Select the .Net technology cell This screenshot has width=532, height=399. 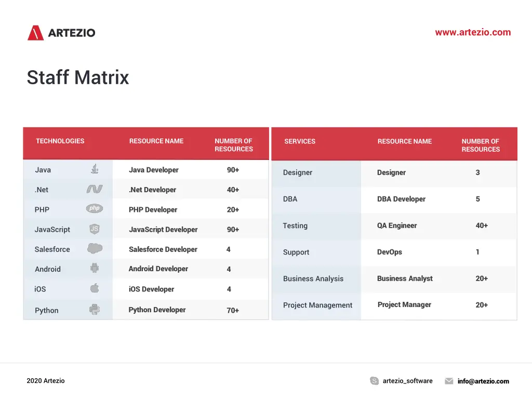(x=68, y=190)
